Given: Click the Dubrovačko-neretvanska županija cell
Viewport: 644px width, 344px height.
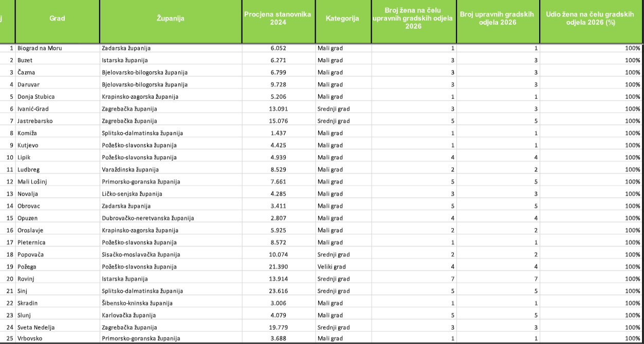Looking at the screenshot, I should pyautogui.click(x=148, y=218).
